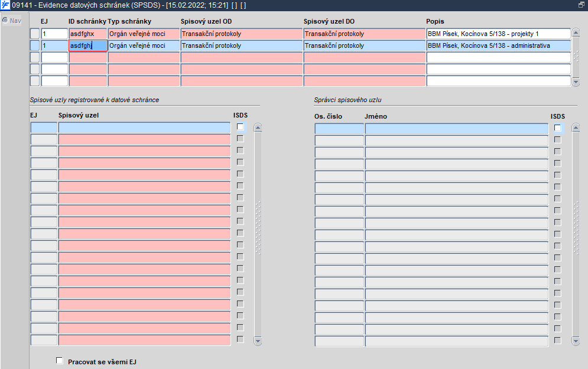Click the down arrow of Spisové uzly scrollbar
The width and height of the screenshot is (588, 369).
point(258,341)
